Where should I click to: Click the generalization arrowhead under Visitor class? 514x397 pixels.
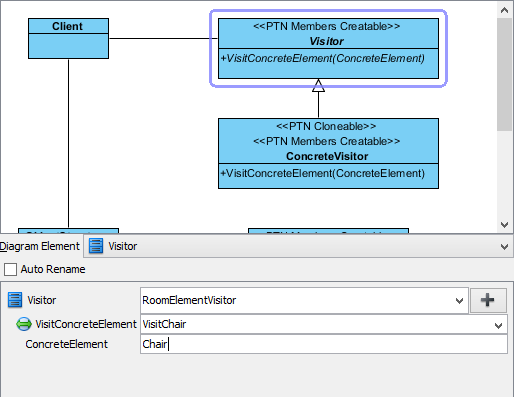[318, 85]
